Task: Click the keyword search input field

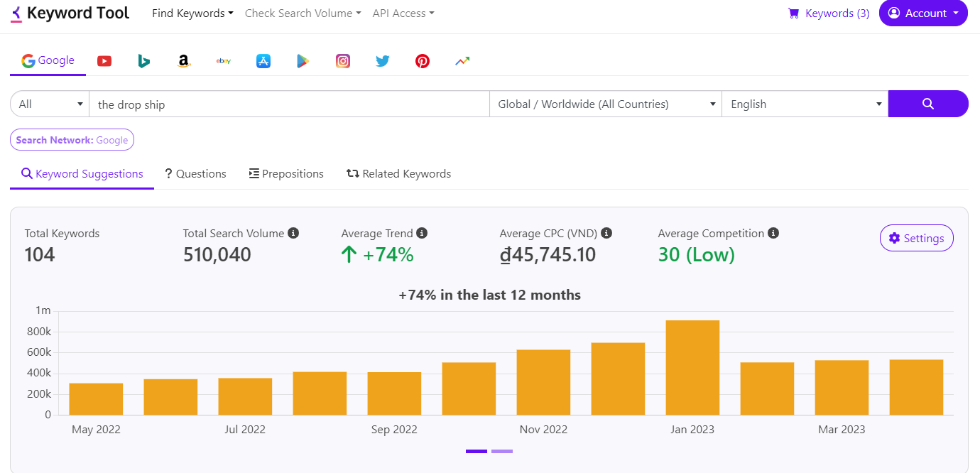Action: coord(289,104)
